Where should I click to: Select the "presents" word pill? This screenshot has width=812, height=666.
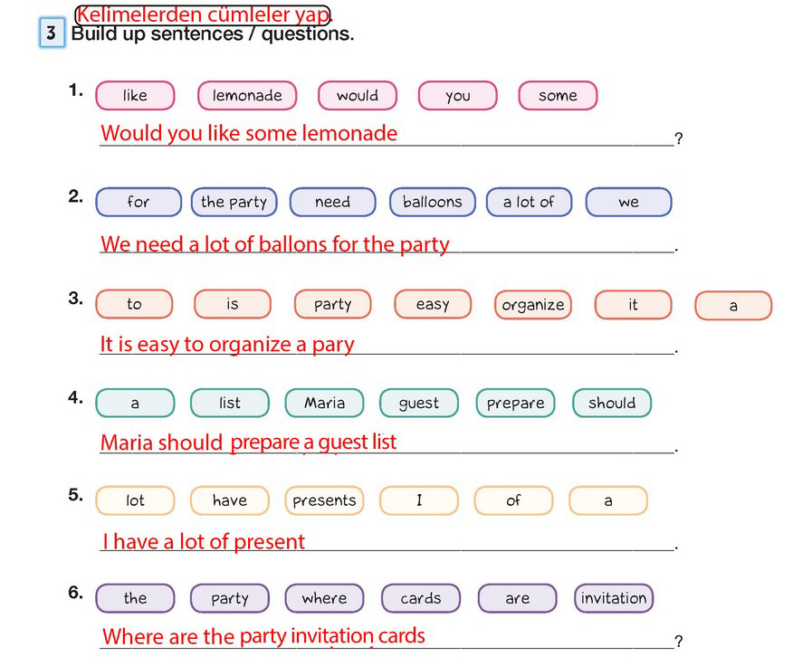(324, 500)
